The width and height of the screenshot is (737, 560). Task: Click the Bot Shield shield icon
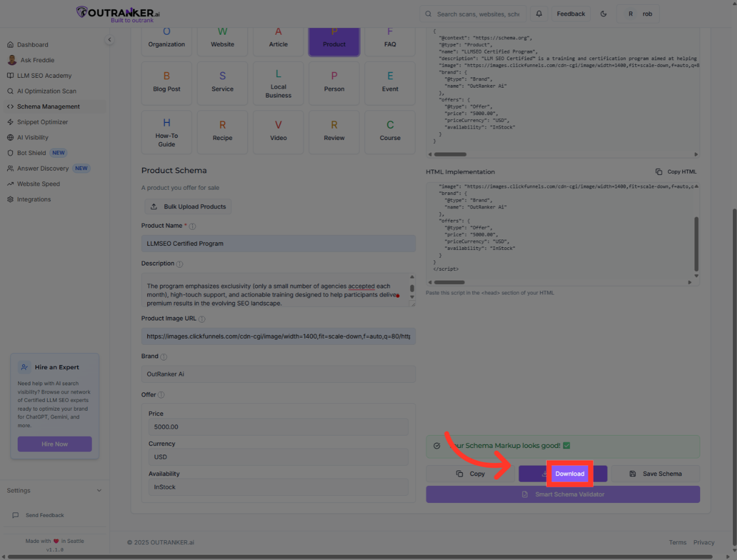pos(10,153)
